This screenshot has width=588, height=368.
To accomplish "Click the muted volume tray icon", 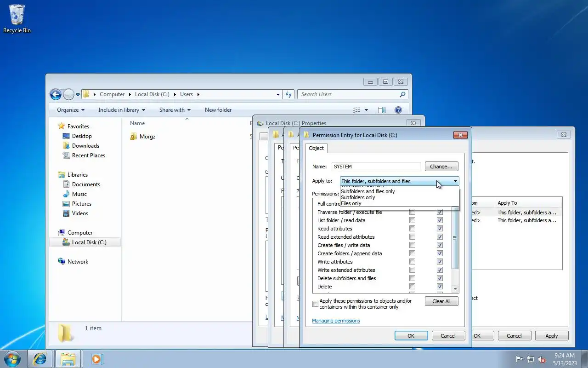I will [542, 359].
